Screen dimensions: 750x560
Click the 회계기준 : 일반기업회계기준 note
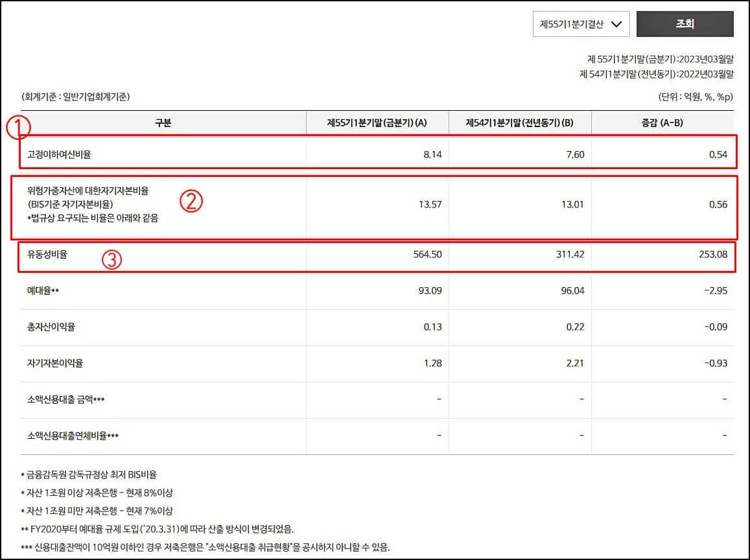pos(75,97)
